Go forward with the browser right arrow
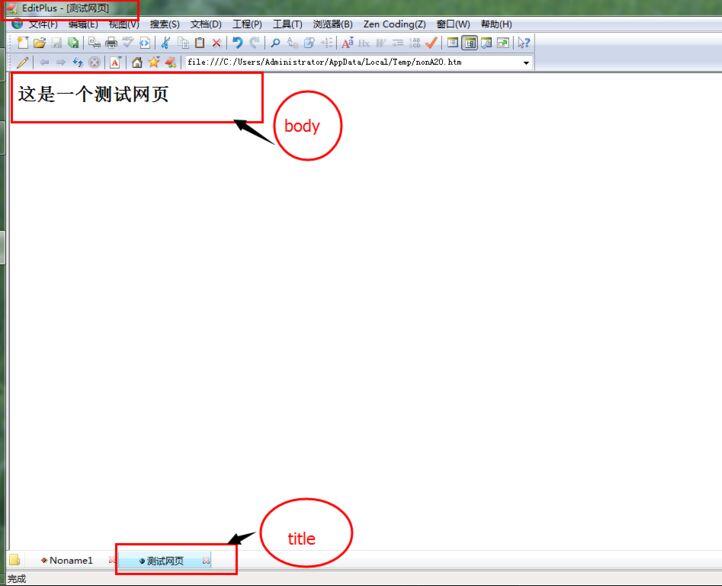This screenshot has height=586, width=722. 61,62
